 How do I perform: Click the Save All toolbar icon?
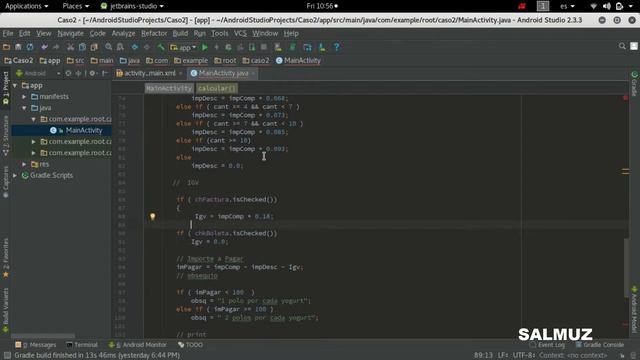18,47
